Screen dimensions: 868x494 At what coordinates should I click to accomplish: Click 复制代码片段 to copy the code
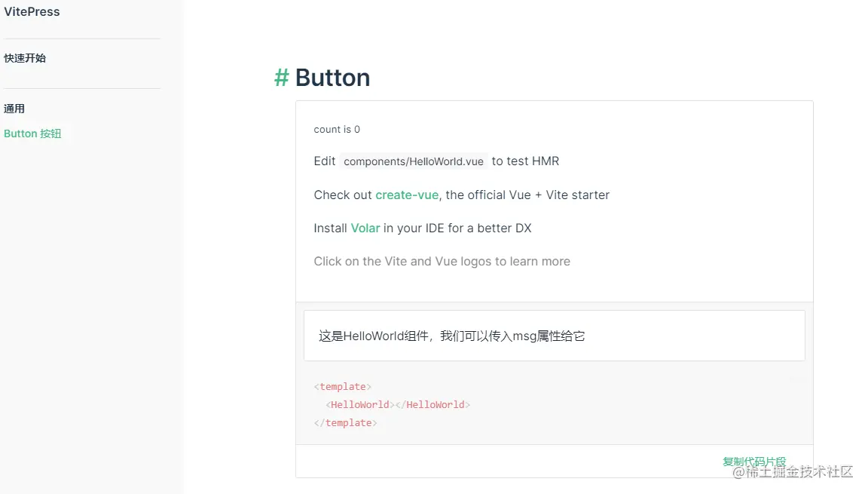(753, 461)
